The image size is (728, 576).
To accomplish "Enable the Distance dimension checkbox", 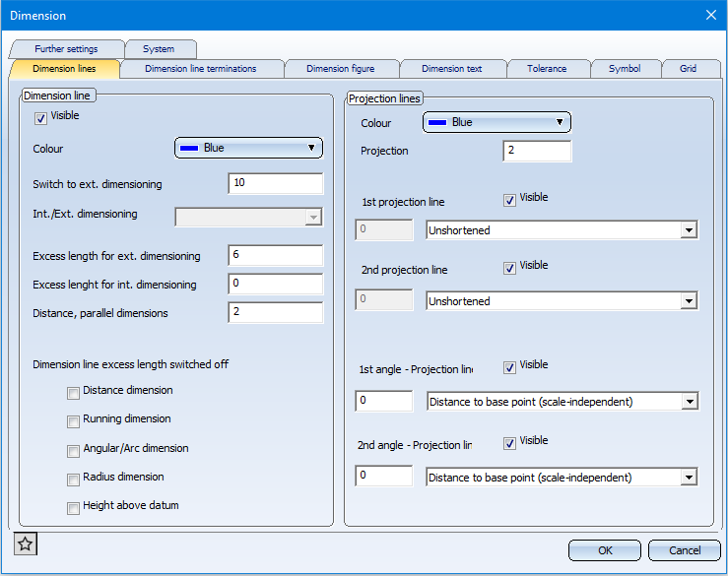I will coord(74,393).
